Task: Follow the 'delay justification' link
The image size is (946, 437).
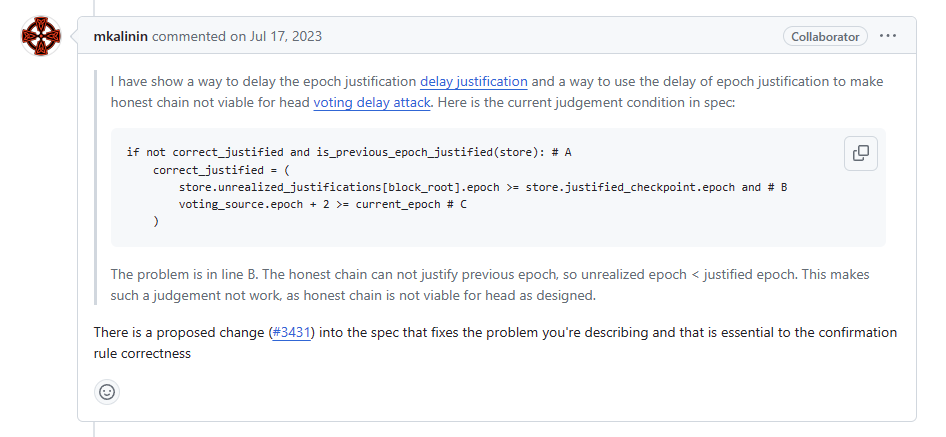Action: coord(473,82)
